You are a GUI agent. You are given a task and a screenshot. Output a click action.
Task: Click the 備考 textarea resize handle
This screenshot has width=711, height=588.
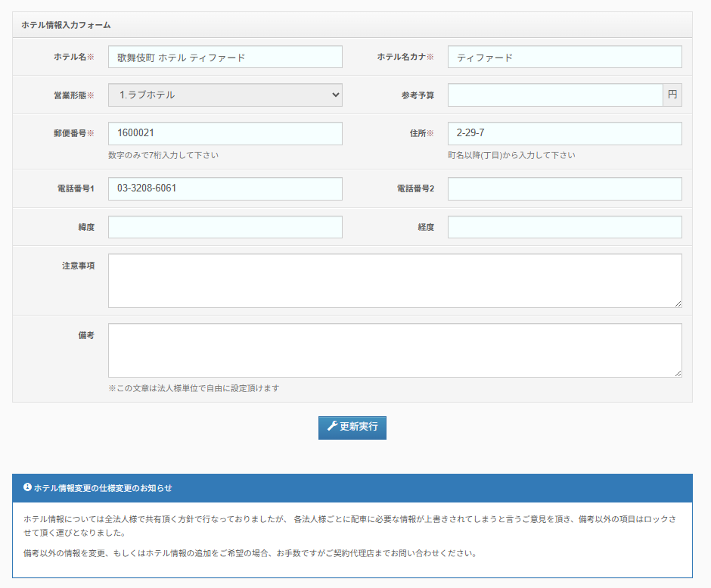pos(678,373)
